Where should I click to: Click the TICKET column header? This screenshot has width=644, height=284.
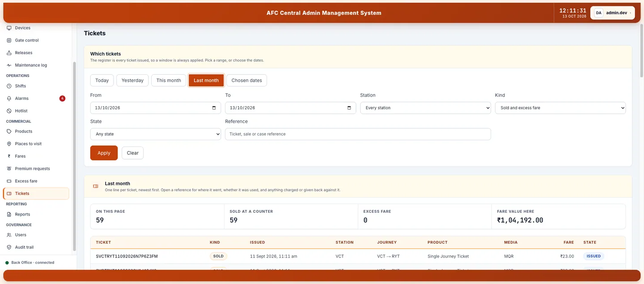(103, 242)
